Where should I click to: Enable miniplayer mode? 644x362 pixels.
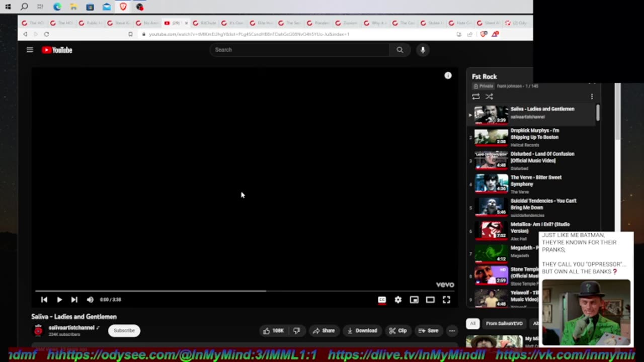tap(414, 300)
